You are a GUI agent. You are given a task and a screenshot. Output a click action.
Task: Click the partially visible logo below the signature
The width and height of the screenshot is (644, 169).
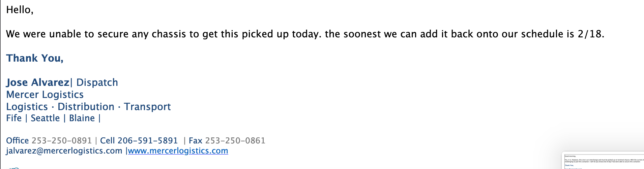pos(13,168)
